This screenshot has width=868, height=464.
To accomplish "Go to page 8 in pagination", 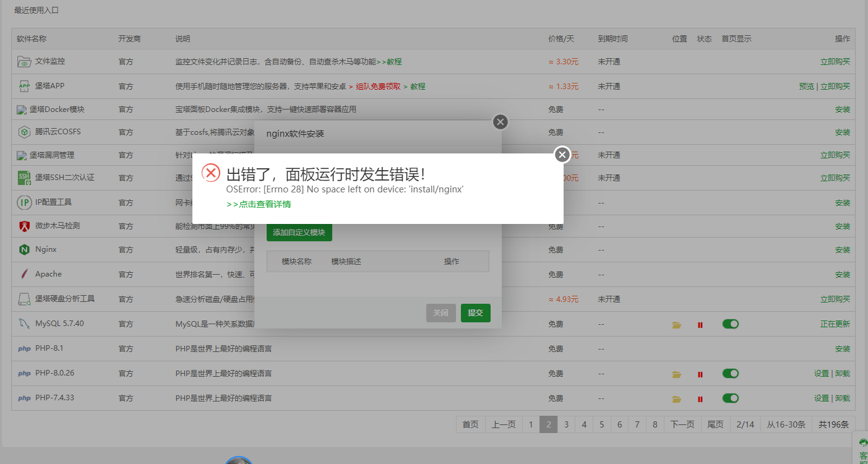I will coord(655,424).
